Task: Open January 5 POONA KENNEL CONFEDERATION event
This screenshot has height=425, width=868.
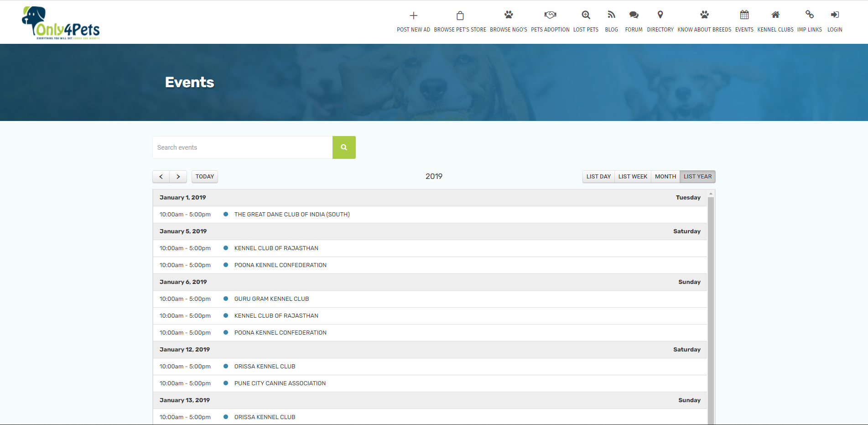Action: (281, 265)
